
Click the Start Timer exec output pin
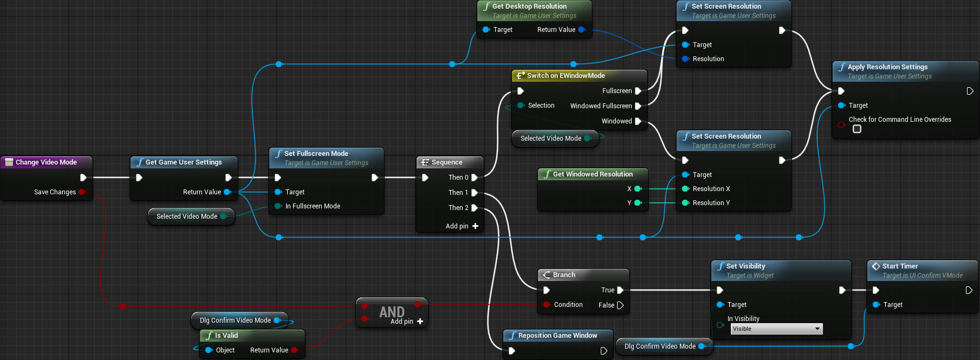969,290
